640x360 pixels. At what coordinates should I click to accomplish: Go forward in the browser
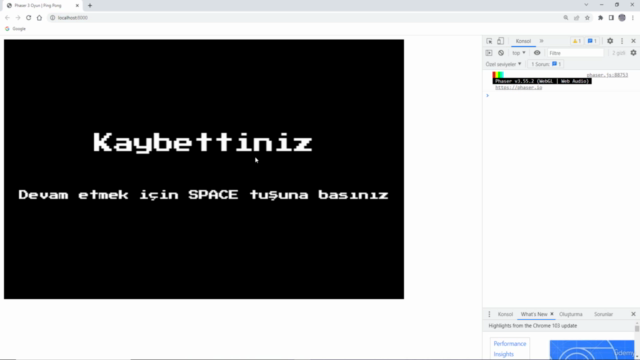18,18
